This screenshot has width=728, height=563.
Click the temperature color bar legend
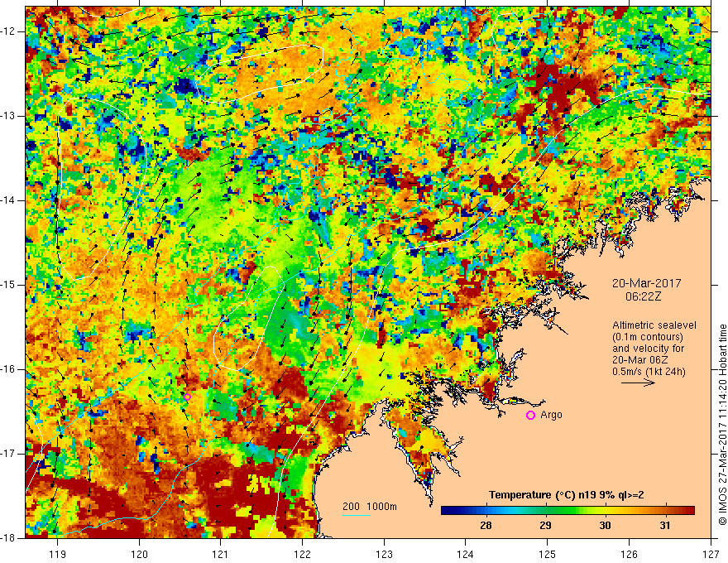click(x=568, y=511)
